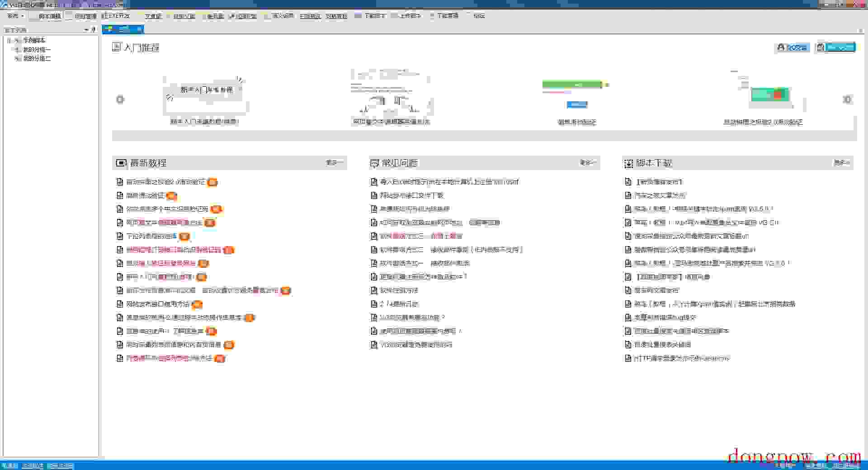Click the blue button next to QQ群
The image size is (868, 470).
click(836, 47)
